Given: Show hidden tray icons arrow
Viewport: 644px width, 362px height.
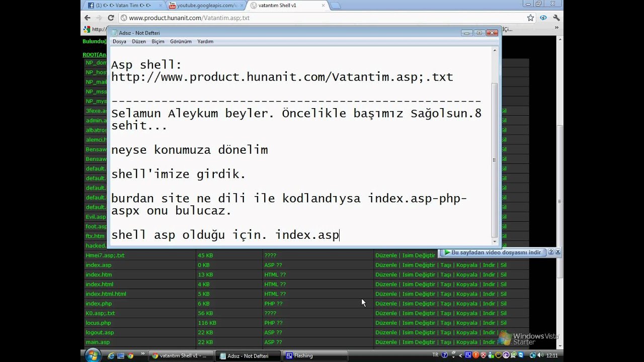Looking at the screenshot, I should pos(460,355).
